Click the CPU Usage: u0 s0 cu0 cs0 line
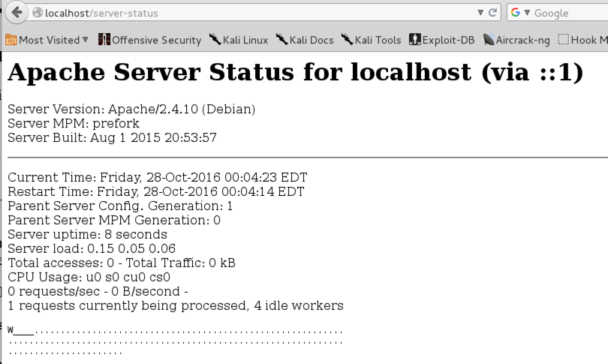This screenshot has height=364, width=608. point(89,277)
